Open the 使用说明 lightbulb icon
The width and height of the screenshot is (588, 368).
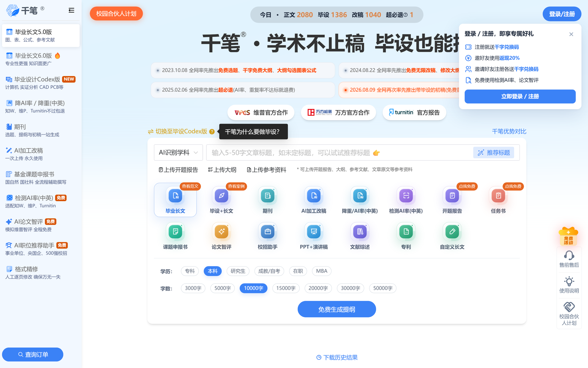tap(569, 285)
